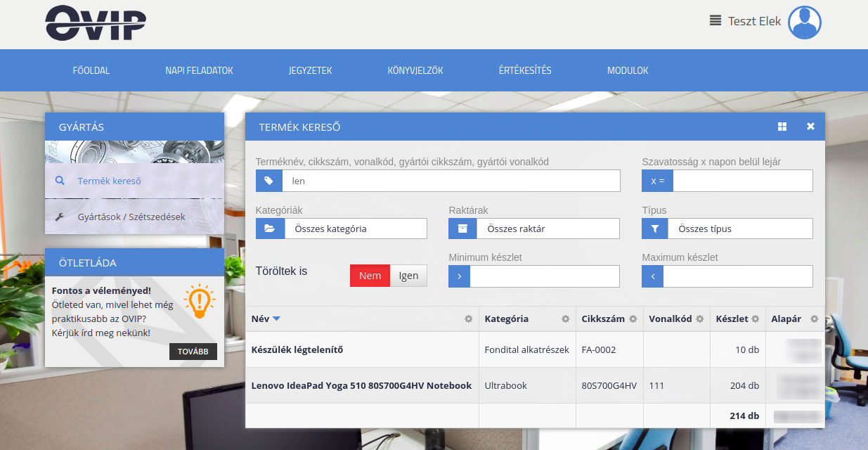Open Jegyzetek menu

pos(310,70)
